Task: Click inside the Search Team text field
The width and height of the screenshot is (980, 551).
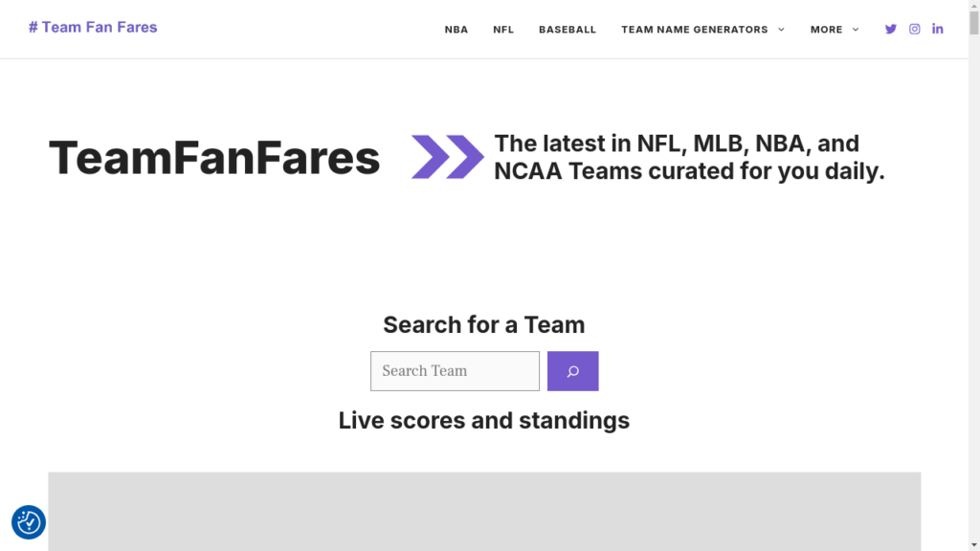Action: click(x=455, y=371)
